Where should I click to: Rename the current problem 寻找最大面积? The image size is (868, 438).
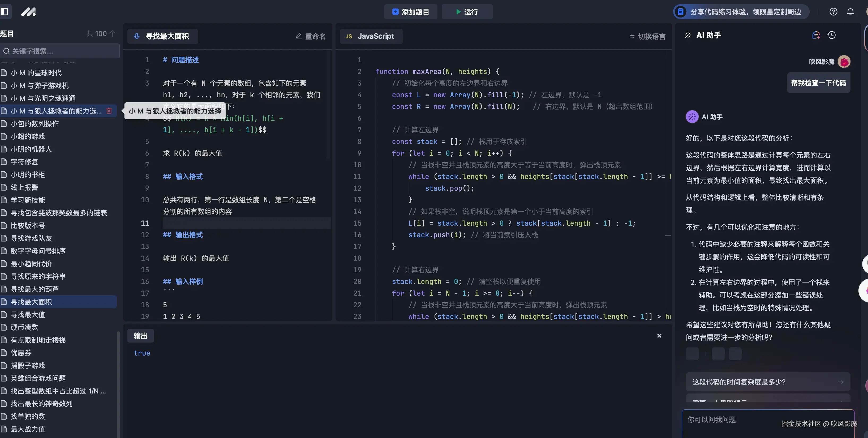[x=310, y=36]
